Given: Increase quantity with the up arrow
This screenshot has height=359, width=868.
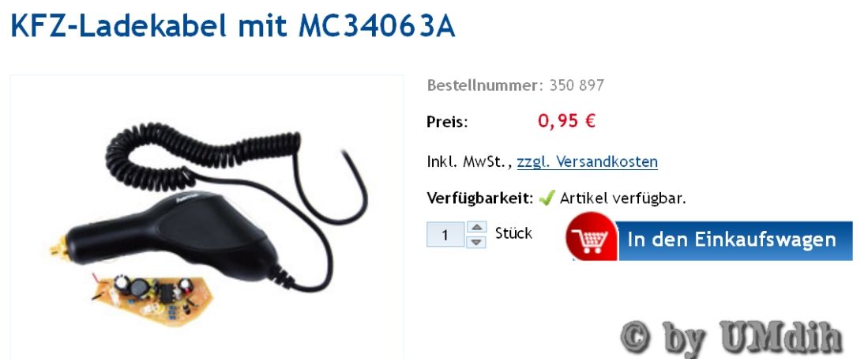Looking at the screenshot, I should coord(476,227).
